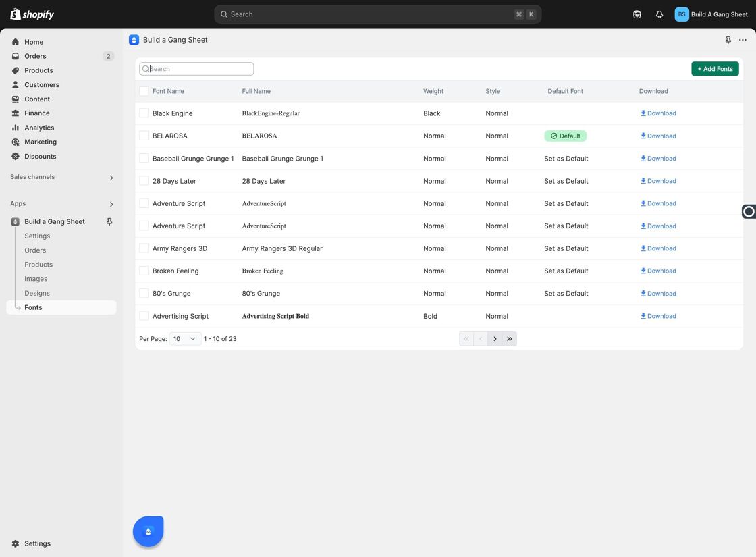This screenshot has height=557, width=756.
Task: Click the Analytics bar chart icon
Action: [16, 128]
